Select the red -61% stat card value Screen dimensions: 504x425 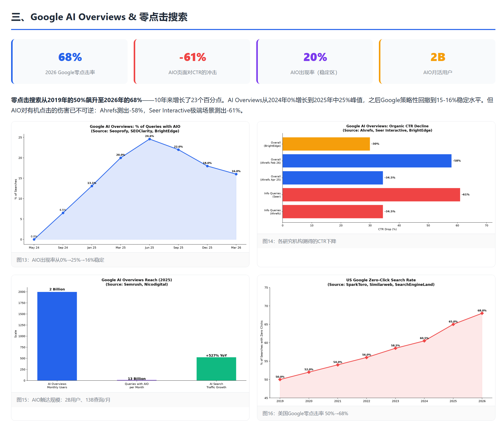pyautogui.click(x=193, y=57)
